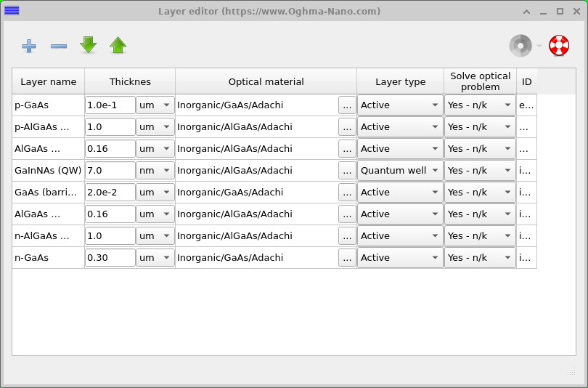588x388 pixels.
Task: Open Layer type dropdown for p-GaAs
Action: pyautogui.click(x=400, y=105)
